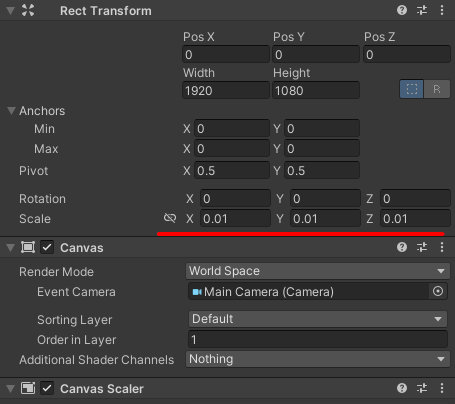Click the Pos X input field
The image size is (455, 404).
click(226, 55)
